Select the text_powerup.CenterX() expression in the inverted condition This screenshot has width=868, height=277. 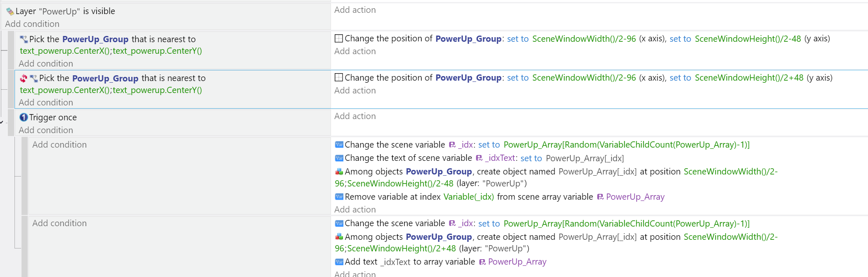click(65, 90)
